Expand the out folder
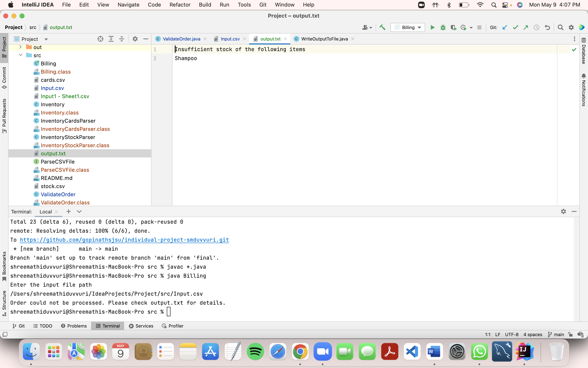Viewport: 588px width, 368px height. point(21,47)
